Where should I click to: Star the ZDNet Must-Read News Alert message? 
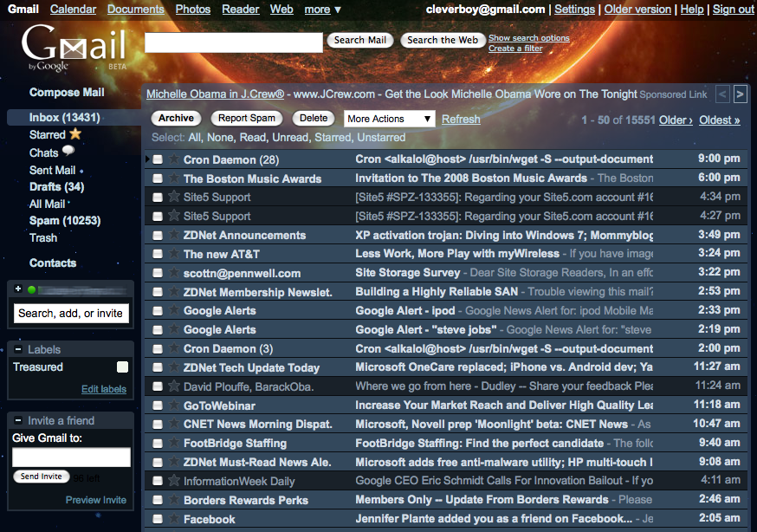(x=174, y=462)
